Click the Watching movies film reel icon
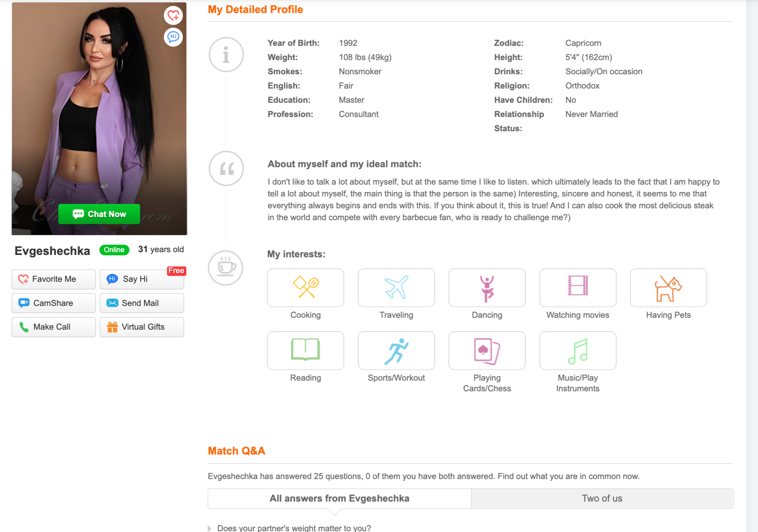 point(577,288)
